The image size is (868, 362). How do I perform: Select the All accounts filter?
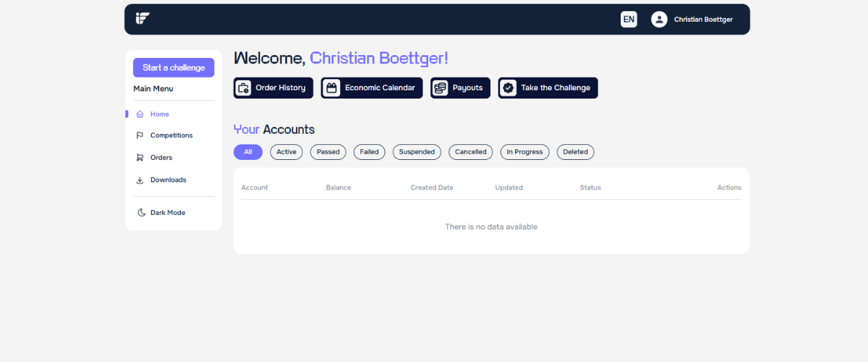(248, 152)
